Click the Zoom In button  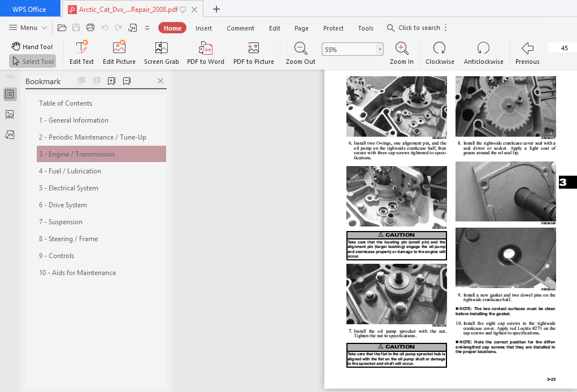point(401,53)
